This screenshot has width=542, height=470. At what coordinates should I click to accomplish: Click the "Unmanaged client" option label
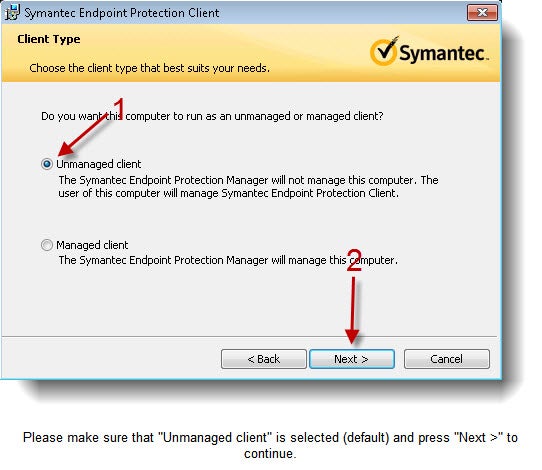coord(99,164)
